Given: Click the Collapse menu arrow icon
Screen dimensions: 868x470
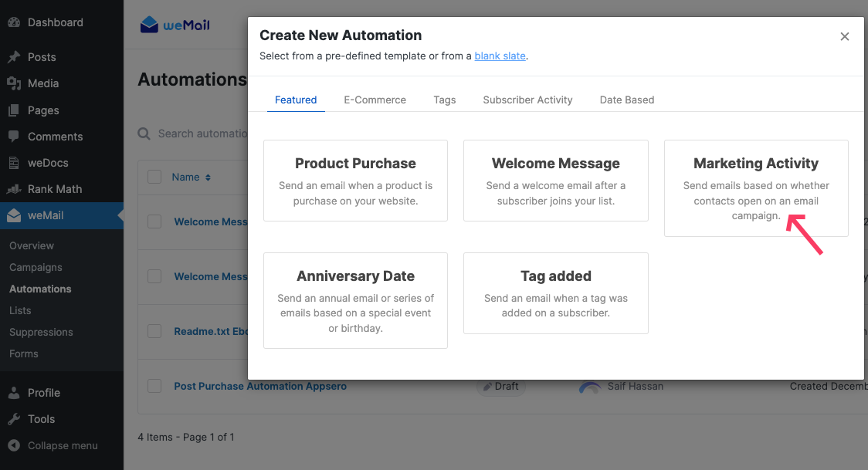Looking at the screenshot, I should tap(14, 445).
